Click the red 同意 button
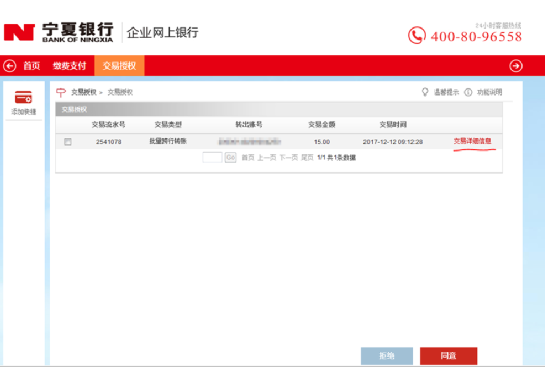 pyautogui.click(x=448, y=356)
